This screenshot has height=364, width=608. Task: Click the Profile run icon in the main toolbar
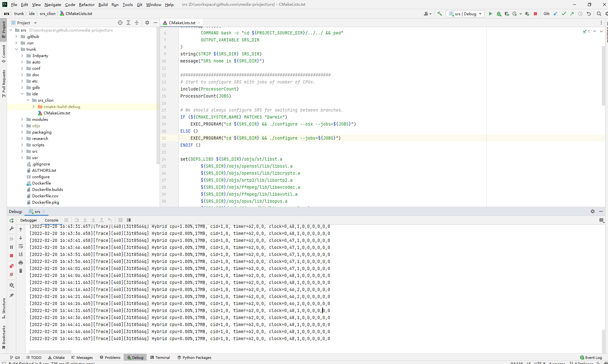515,14
